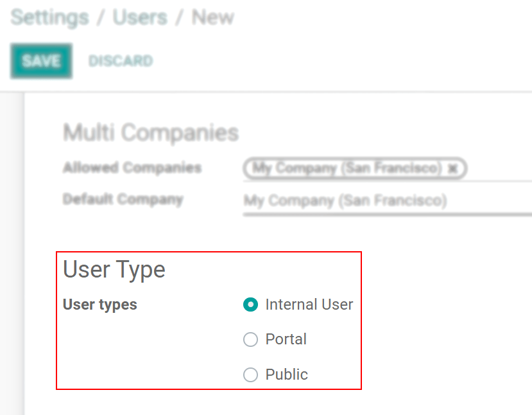532x415 pixels.
Task: Click the Allowed Companies field label
Action: [x=132, y=168]
